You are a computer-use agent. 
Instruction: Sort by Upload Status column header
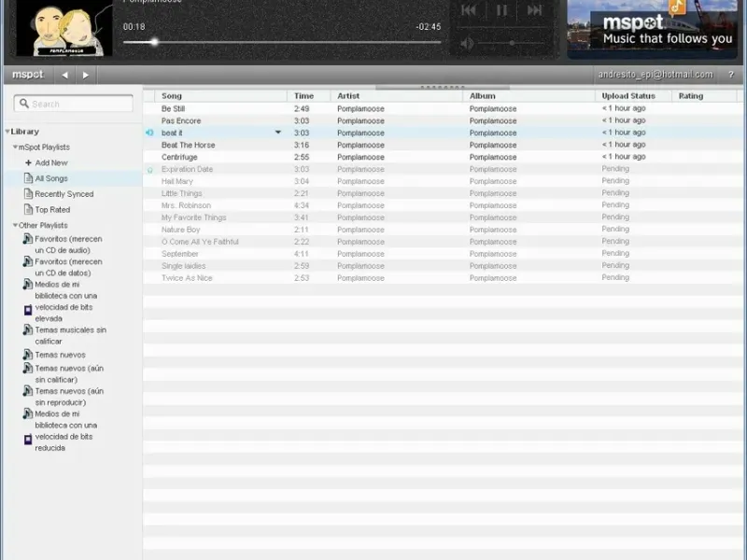click(633, 96)
